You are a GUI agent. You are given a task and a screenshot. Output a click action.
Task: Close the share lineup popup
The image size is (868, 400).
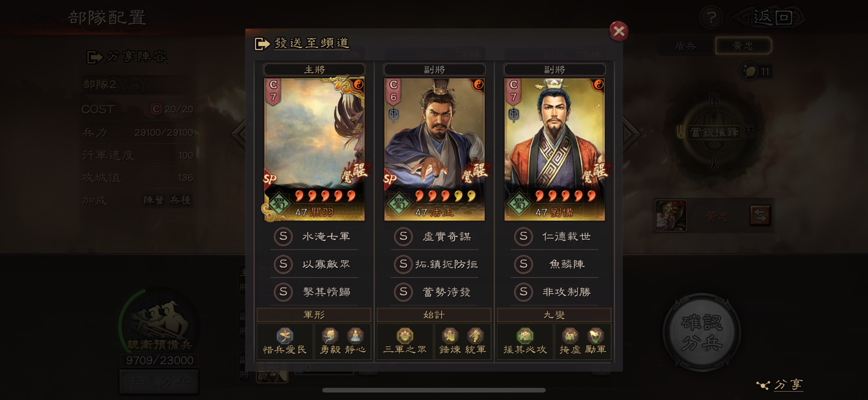(x=619, y=31)
